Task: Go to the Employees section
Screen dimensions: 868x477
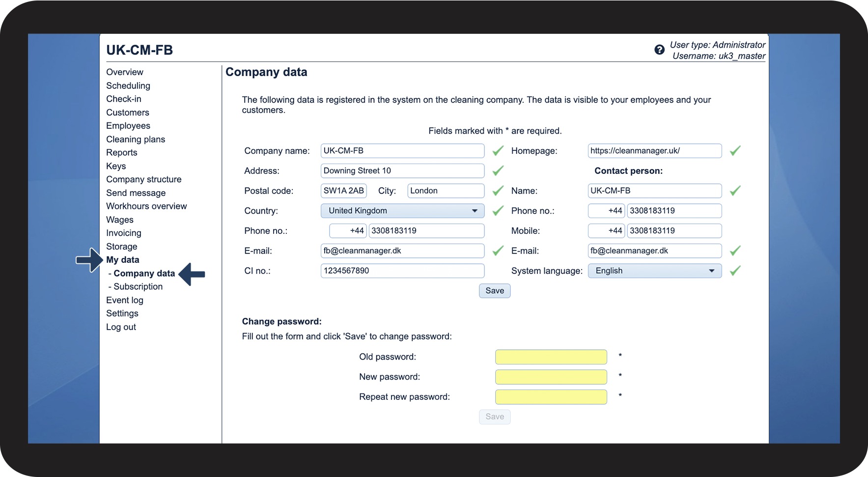Action: (128, 126)
